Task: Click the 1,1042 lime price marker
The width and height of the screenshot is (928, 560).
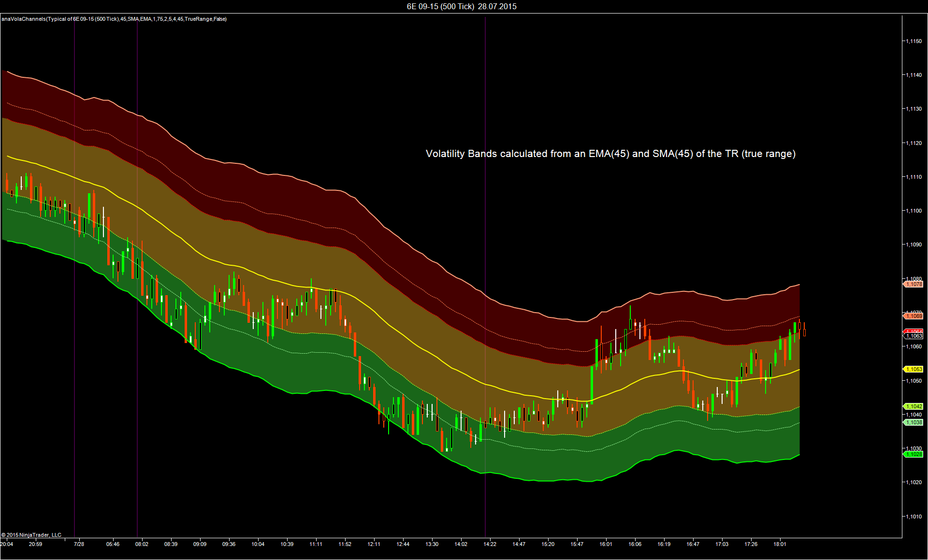Action: click(913, 406)
